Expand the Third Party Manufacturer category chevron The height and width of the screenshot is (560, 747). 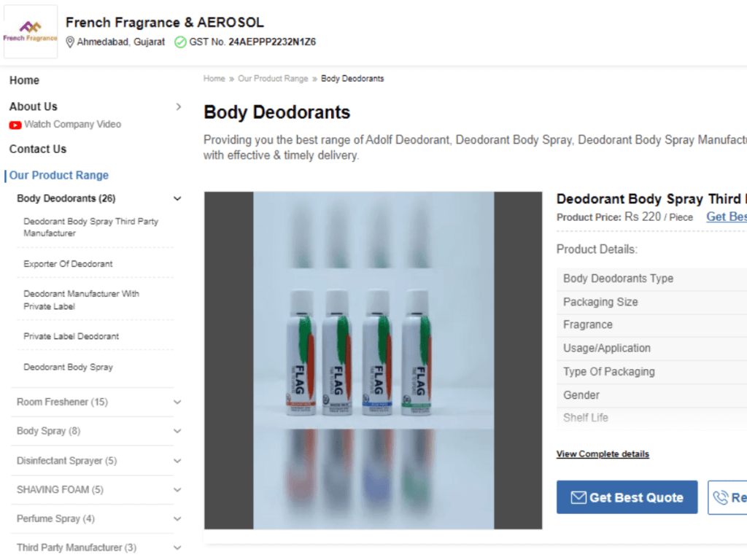pyautogui.click(x=177, y=548)
